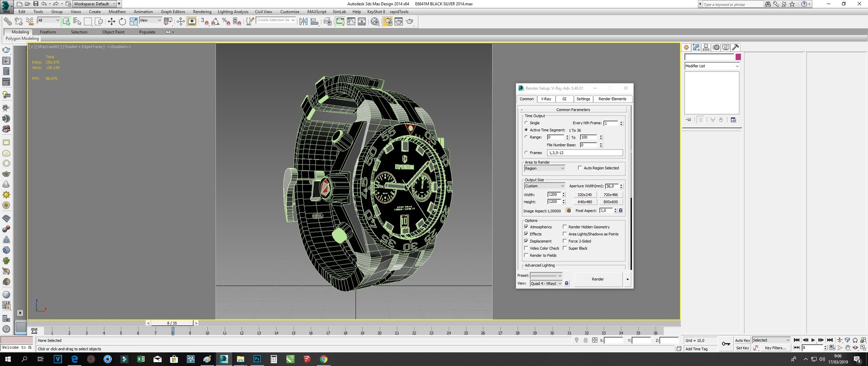Screen dimensions: 868x366
Task: Click the Mirror tool in main toolbar
Action: [x=303, y=21]
